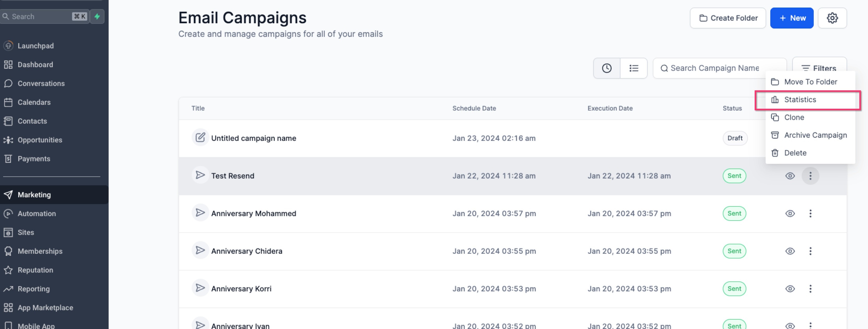Click edit icon for Untitled campaign
Screen dimensions: 868x329
200,137
